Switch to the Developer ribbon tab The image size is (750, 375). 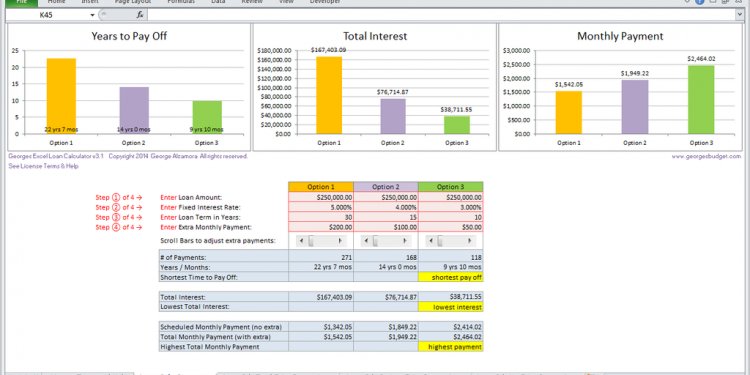325,2
